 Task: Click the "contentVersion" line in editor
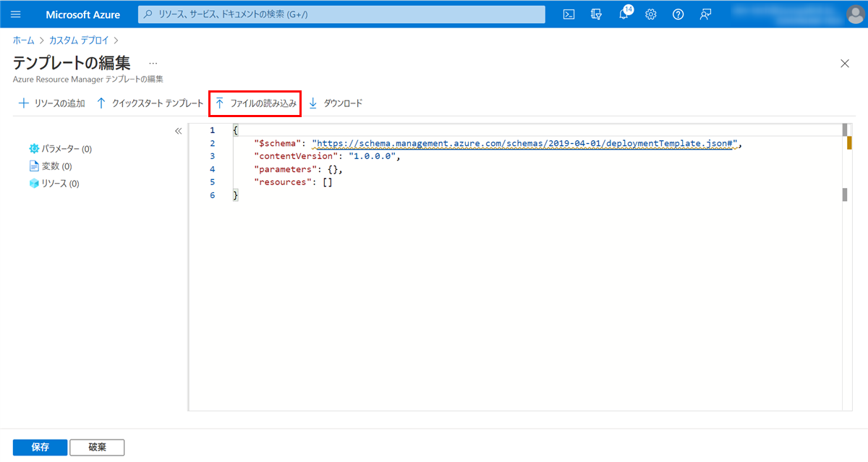[x=327, y=156]
